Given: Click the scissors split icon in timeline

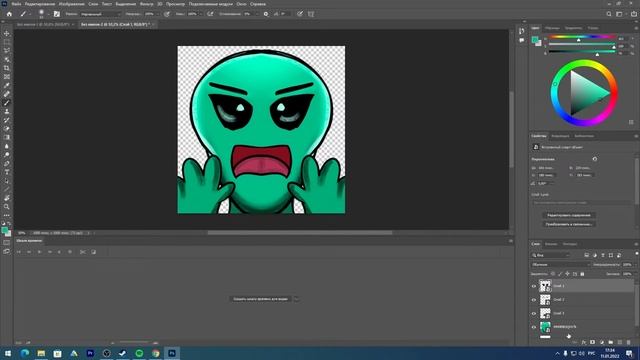Looking at the screenshot, I should pos(82,252).
